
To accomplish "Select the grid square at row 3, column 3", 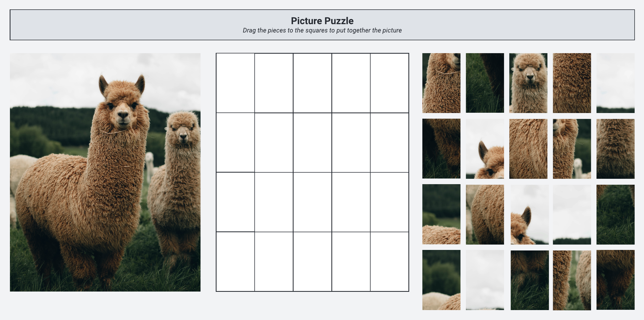I will click(x=313, y=202).
